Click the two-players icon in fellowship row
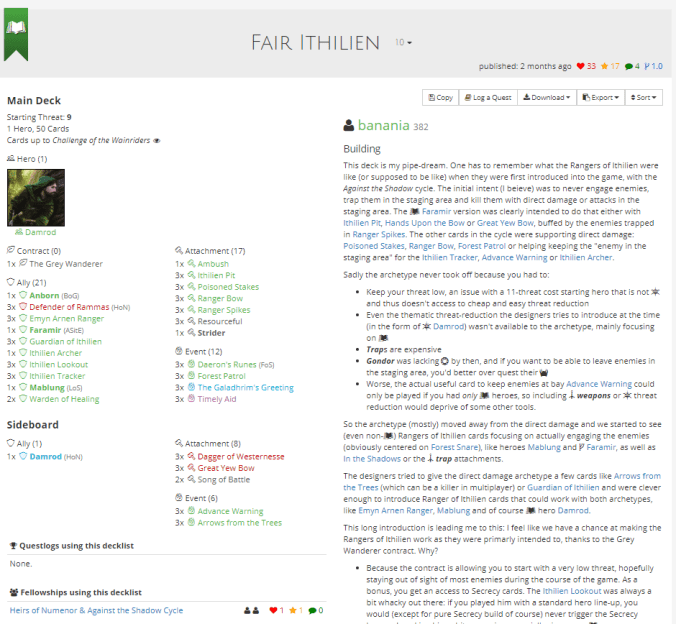The image size is (676, 624). (x=251, y=610)
